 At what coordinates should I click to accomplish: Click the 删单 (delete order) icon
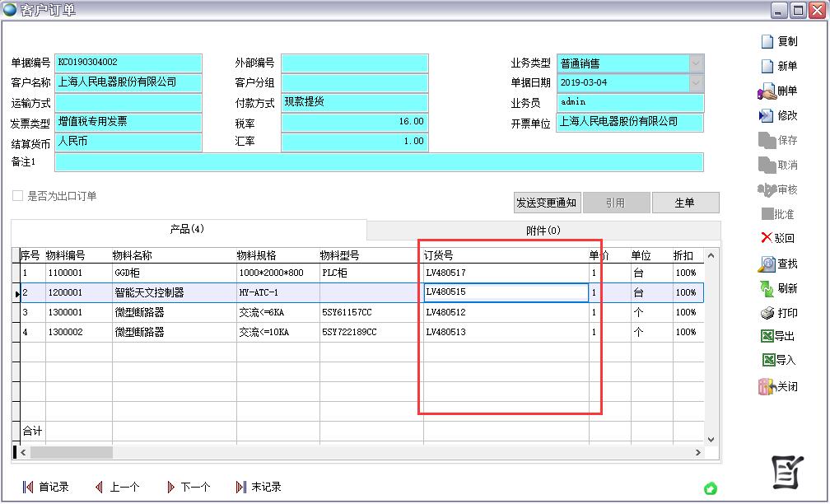(x=767, y=91)
